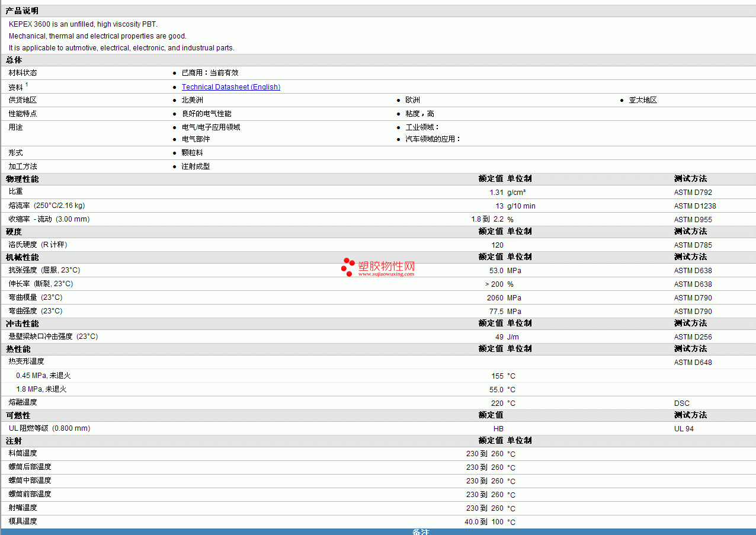Viewport: 756px width, 535px height.
Task: Click the 亚太地区 region entry
Action: coord(643,100)
